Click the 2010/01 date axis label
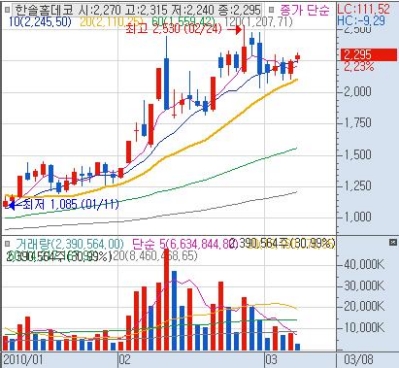This screenshot has height=368, width=399. tap(23, 360)
